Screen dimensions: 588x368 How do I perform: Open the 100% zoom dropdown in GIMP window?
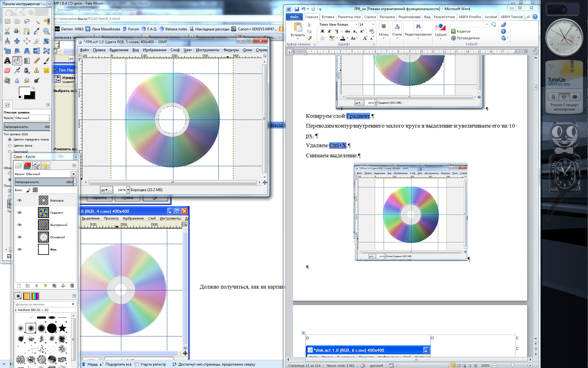[128, 190]
